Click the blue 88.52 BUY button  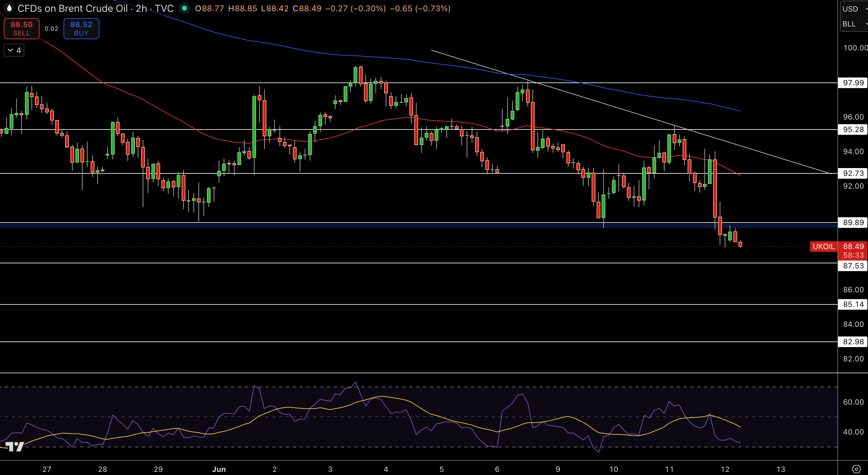(81, 29)
